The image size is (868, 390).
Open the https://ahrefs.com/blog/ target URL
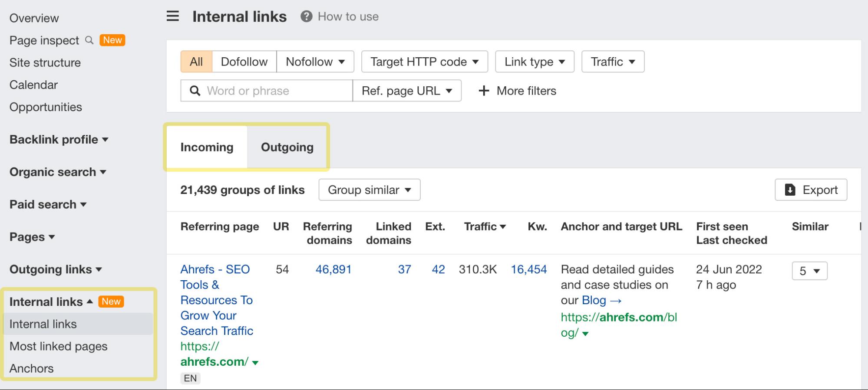pyautogui.click(x=619, y=325)
